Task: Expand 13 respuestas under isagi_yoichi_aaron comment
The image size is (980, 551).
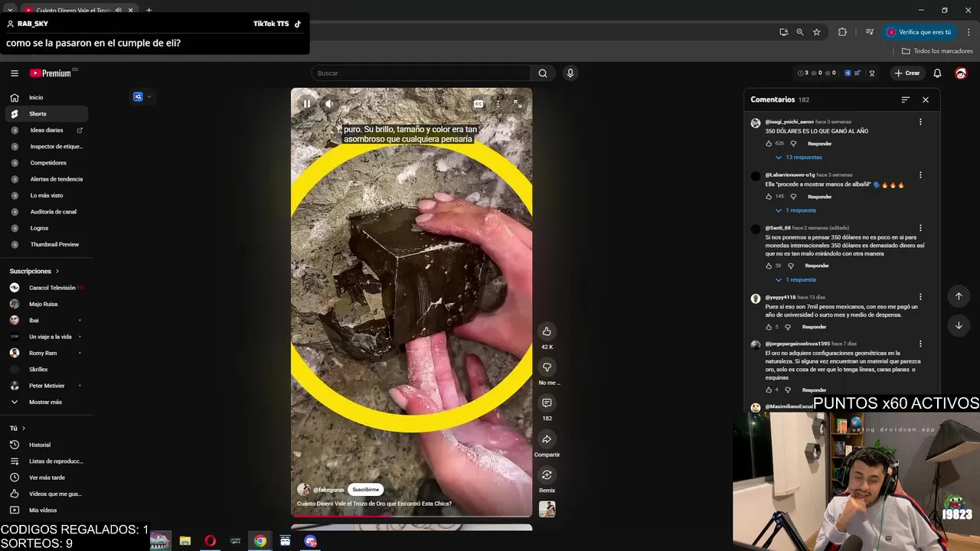Action: click(799, 158)
